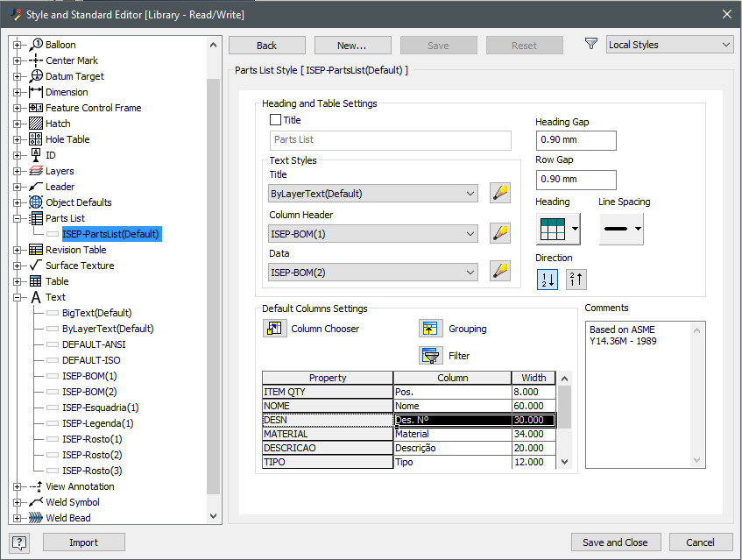This screenshot has height=560, width=742.
Task: Open the Column Chooser icon
Action: click(x=274, y=328)
